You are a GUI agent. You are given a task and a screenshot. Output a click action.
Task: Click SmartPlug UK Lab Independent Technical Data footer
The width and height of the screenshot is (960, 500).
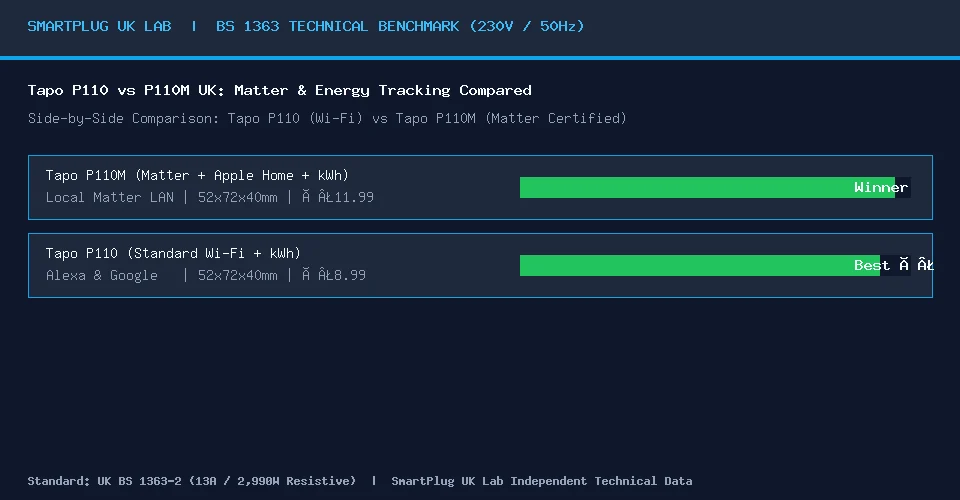(542, 481)
